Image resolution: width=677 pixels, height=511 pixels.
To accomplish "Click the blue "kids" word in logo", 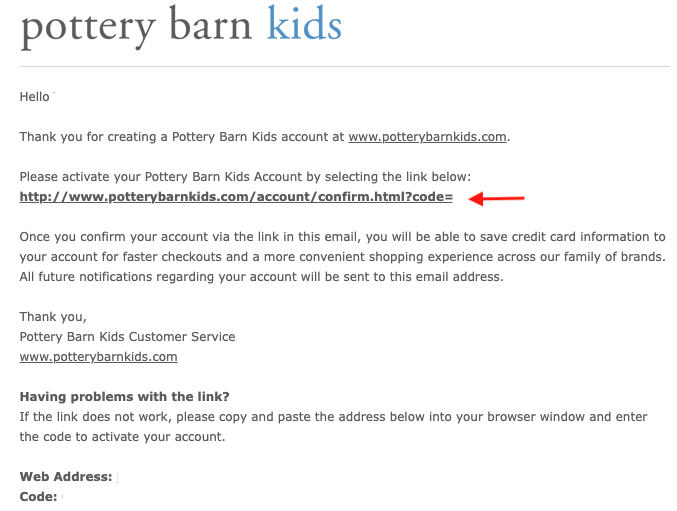I will [304, 25].
